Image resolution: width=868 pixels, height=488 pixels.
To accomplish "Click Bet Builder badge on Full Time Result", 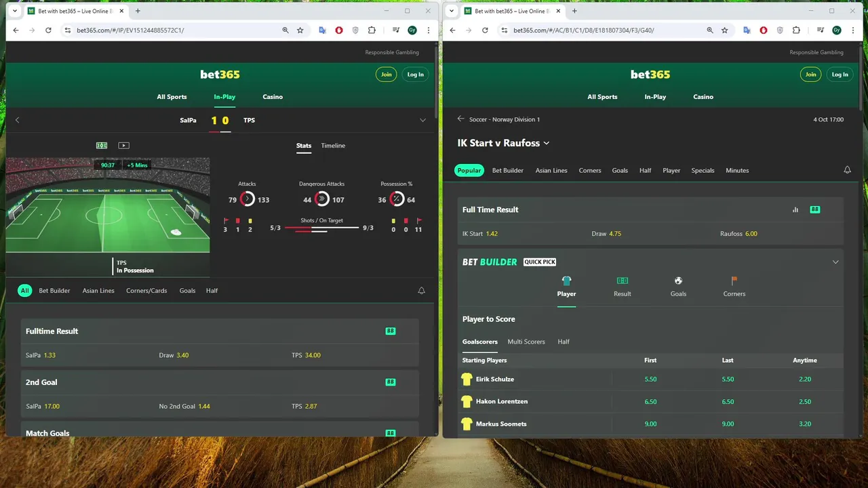I will [x=815, y=209].
